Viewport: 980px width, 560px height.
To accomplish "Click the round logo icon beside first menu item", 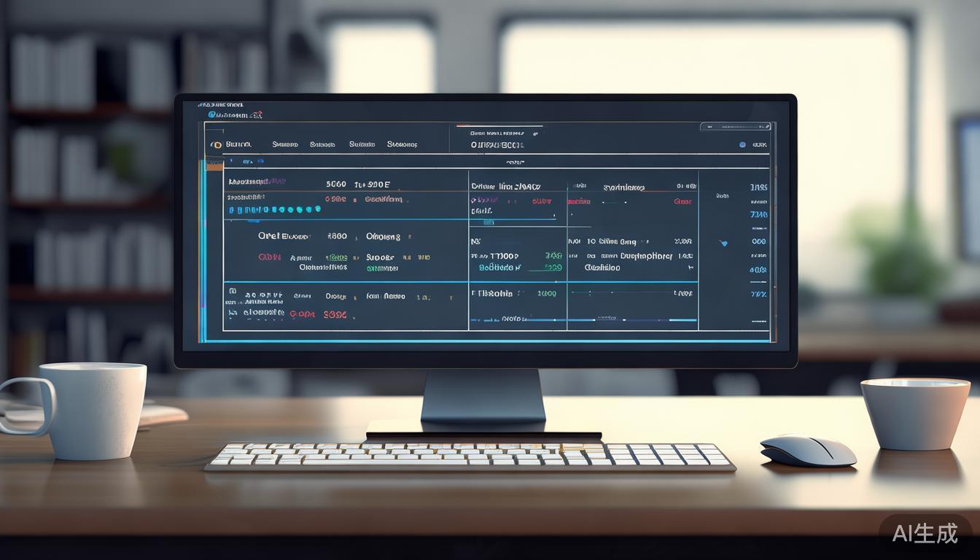I will (216, 144).
